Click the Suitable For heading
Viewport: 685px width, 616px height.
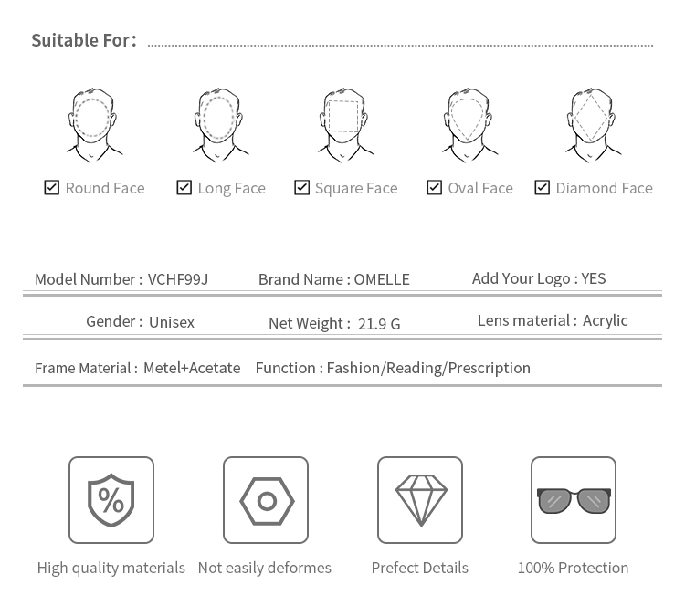84,40
